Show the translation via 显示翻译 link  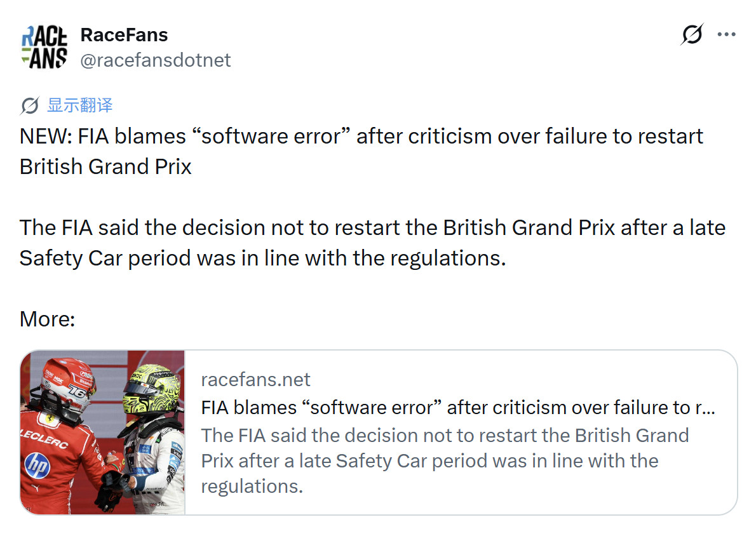coord(80,105)
